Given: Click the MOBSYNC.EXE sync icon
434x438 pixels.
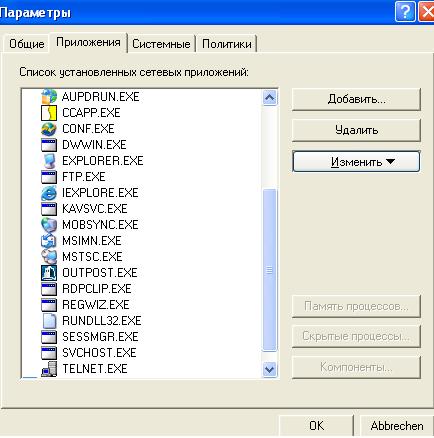Looking at the screenshot, I should 49,225.
